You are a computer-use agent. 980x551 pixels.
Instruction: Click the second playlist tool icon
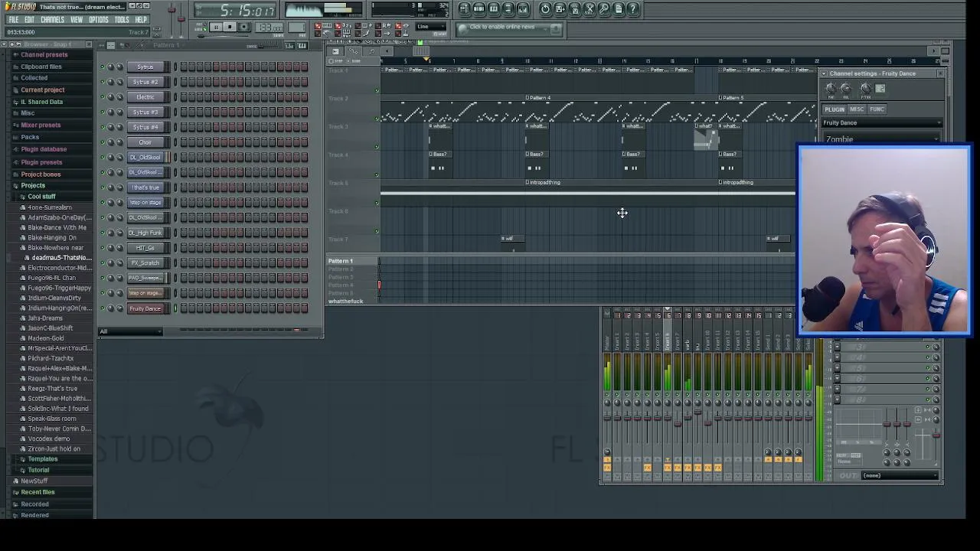tap(353, 51)
